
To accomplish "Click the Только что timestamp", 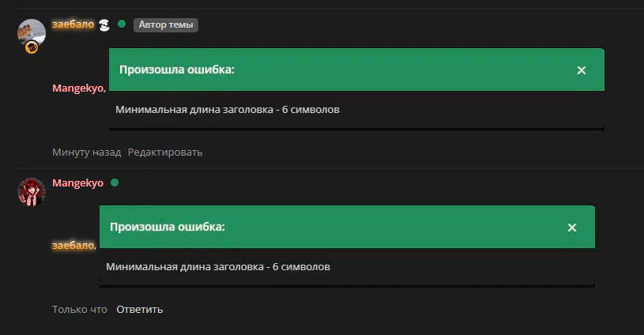I will (80, 310).
